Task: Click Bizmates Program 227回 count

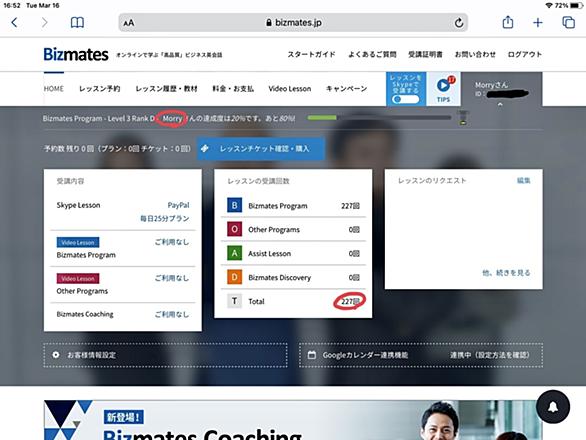Action: point(350,206)
